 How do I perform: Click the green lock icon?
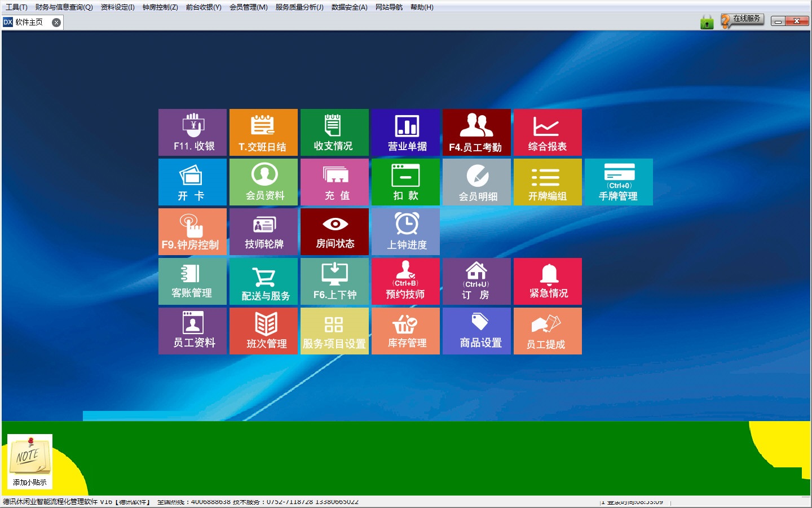click(x=707, y=22)
